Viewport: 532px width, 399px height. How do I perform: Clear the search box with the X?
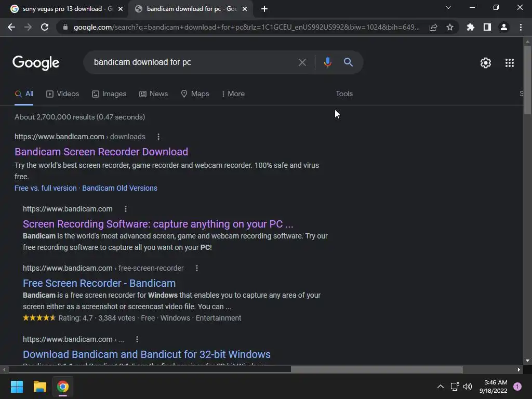[x=302, y=62]
